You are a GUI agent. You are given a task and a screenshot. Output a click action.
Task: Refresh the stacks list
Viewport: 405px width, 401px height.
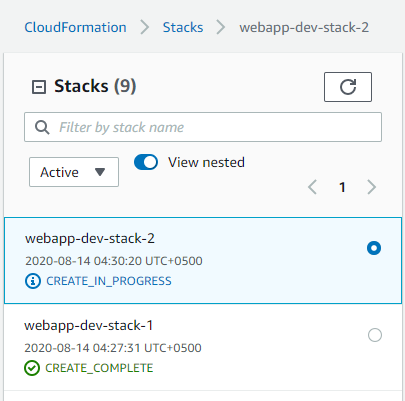coord(348,87)
